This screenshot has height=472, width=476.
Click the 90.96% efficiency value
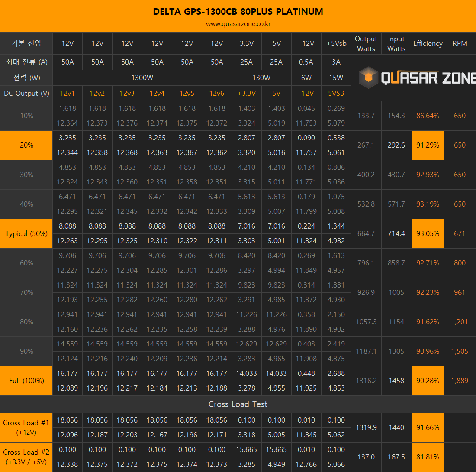[428, 352]
